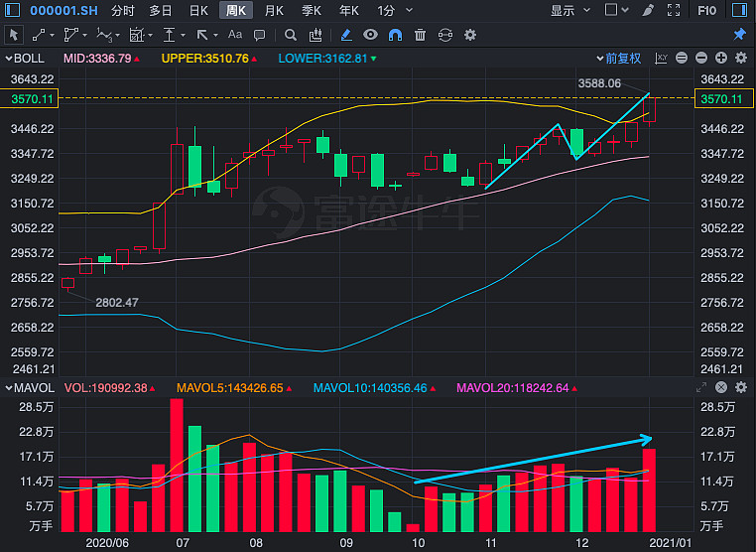Click the UPPER:3510.76 value
Viewport: 756px width, 552px height.
click(x=205, y=59)
